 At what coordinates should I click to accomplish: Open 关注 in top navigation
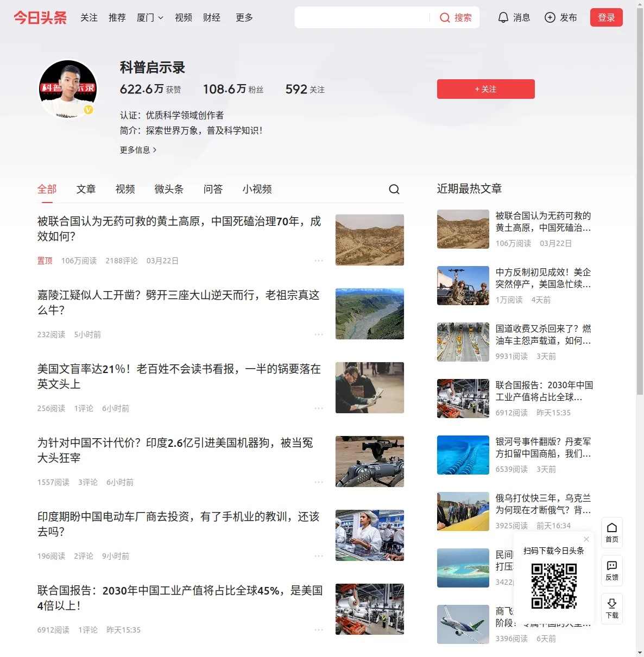tap(89, 17)
